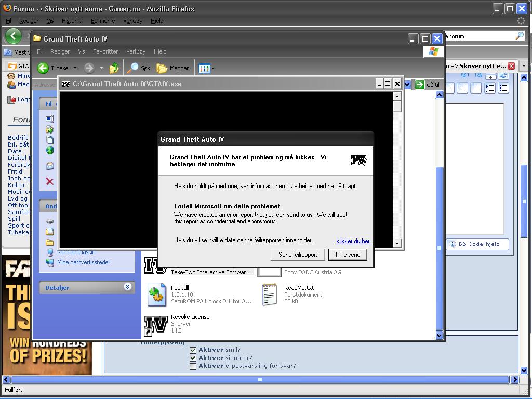Viewport: 532px width, 399px height.
Task: Click Firefox page scrollbar down arrow
Action: tap(524, 370)
